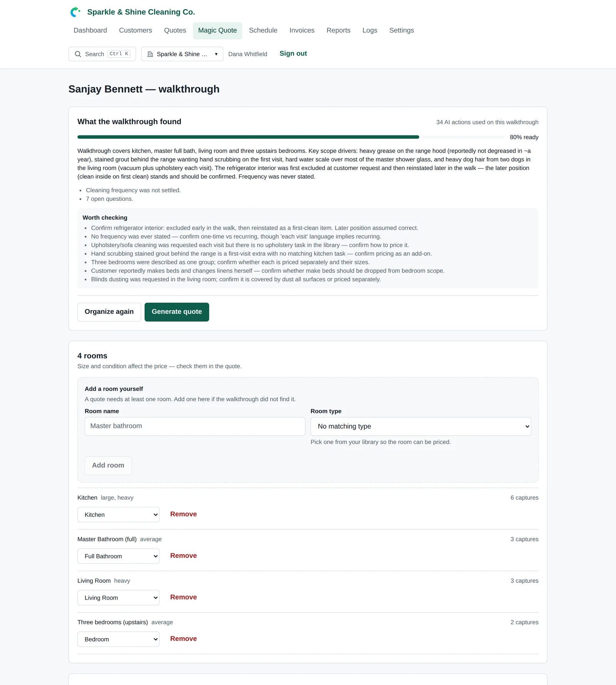Change the Bedroom room type select

coord(119,639)
